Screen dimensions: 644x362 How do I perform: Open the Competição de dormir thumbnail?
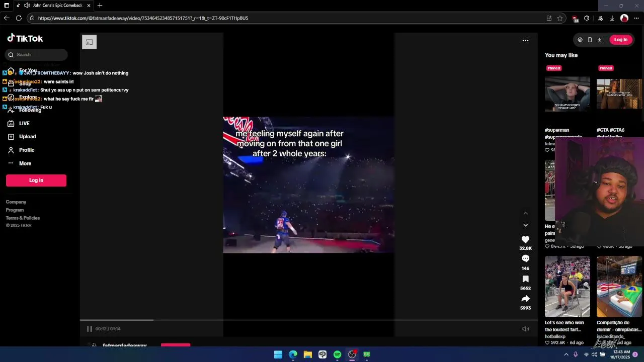(x=619, y=287)
